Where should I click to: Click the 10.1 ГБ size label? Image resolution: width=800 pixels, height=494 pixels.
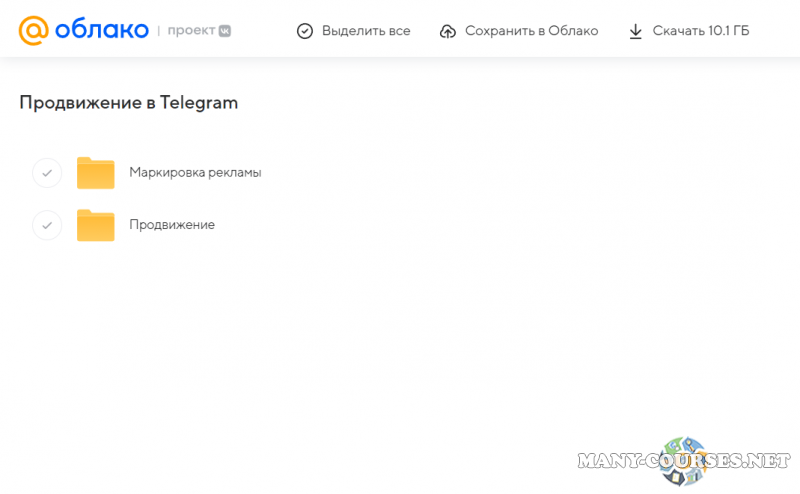(727, 31)
